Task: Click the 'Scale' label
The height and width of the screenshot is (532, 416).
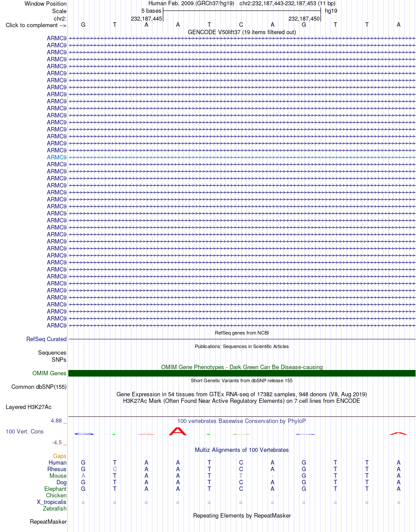Action: tap(59, 11)
